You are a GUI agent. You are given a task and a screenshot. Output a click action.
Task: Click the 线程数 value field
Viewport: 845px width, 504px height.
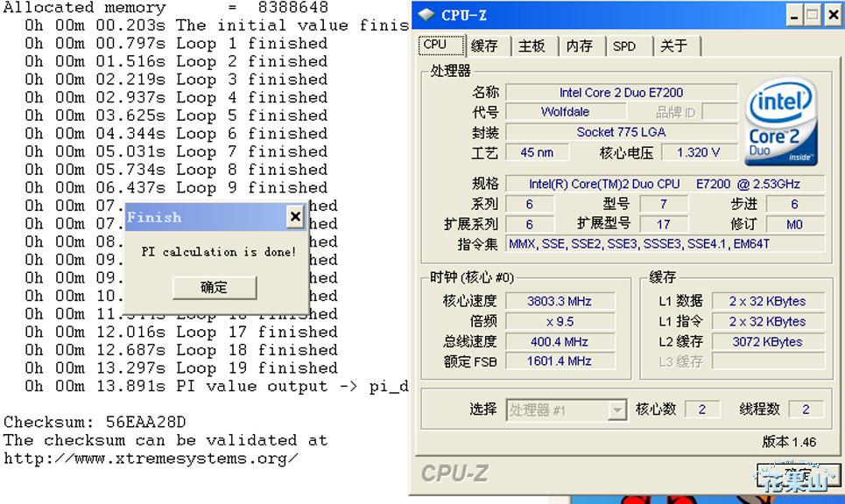coord(806,409)
